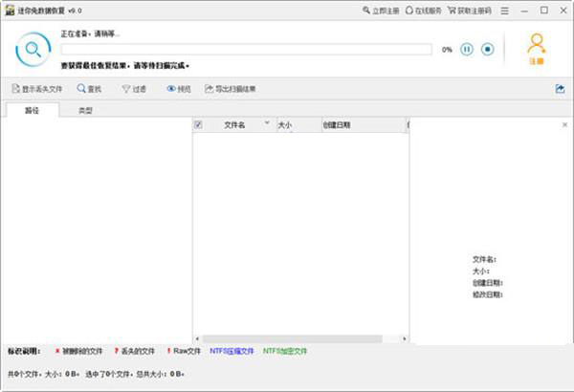This screenshot has height=392, width=574.
Task: Click the horizontal scrollbar thumb in file list
Action: (292, 338)
